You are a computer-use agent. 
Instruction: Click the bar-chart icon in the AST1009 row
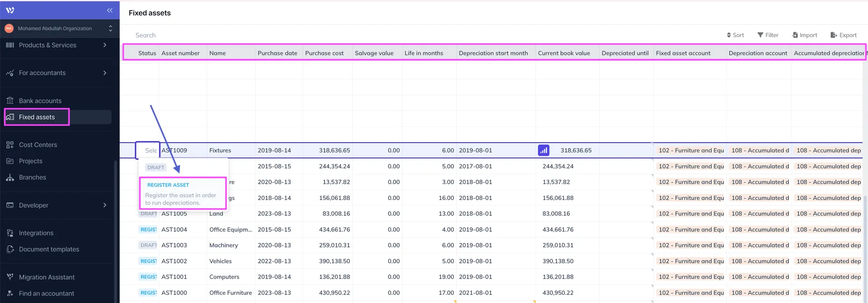[x=543, y=150]
